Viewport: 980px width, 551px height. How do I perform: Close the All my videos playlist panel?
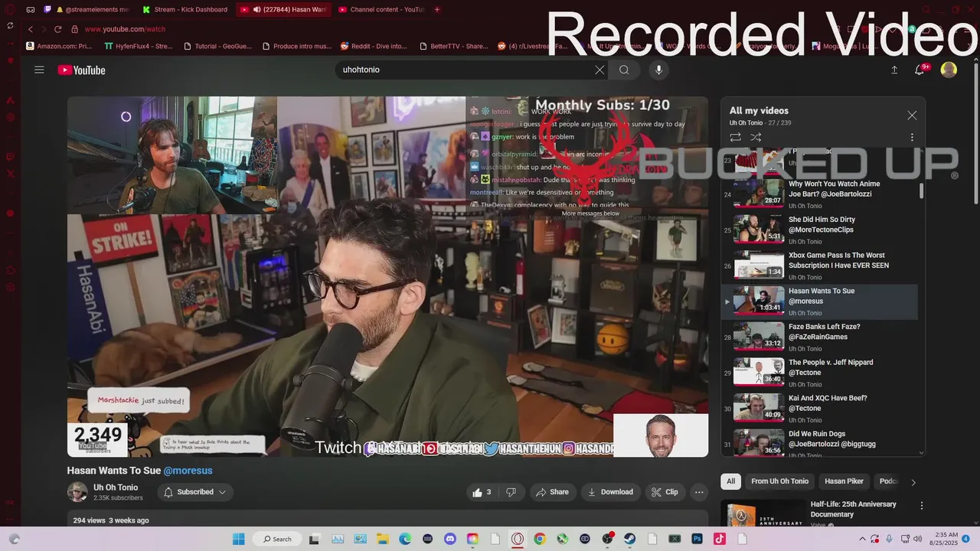912,116
